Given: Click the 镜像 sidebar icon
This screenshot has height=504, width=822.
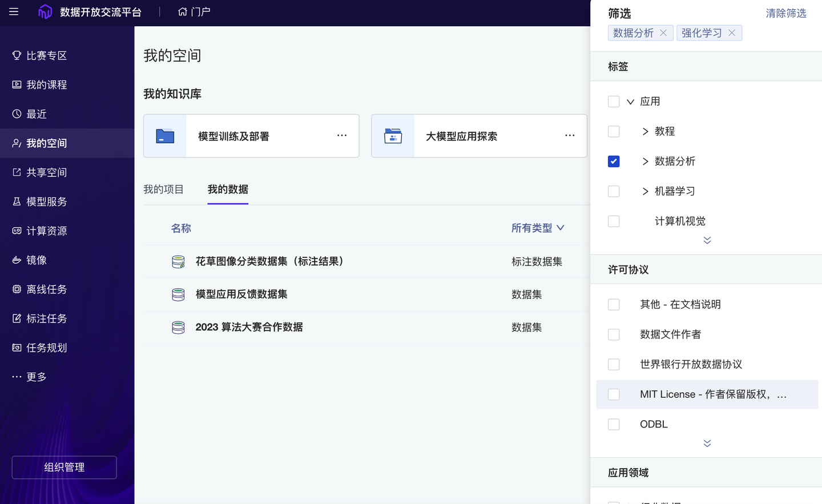Looking at the screenshot, I should pos(17,260).
